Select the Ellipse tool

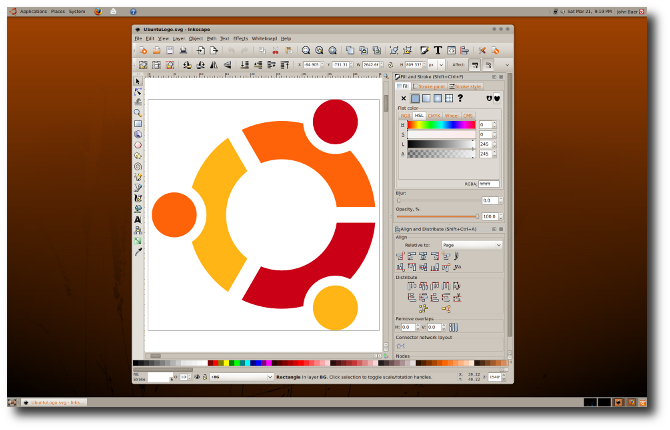[x=138, y=145]
